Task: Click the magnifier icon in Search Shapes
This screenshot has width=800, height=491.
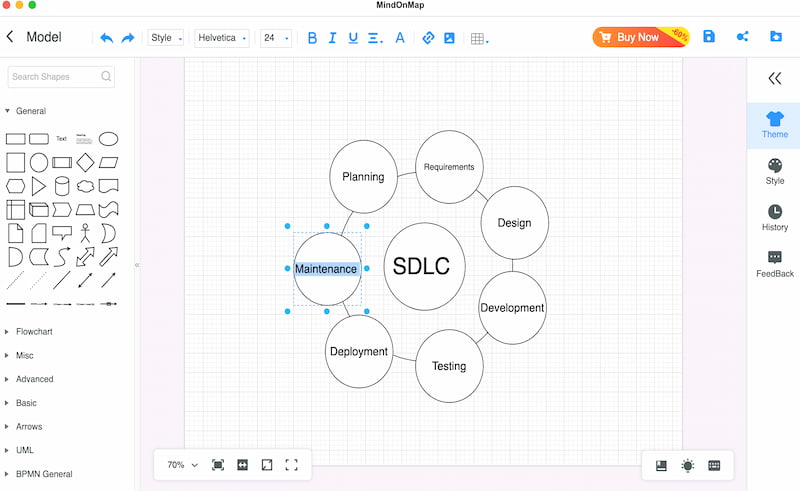Action: coord(106,76)
